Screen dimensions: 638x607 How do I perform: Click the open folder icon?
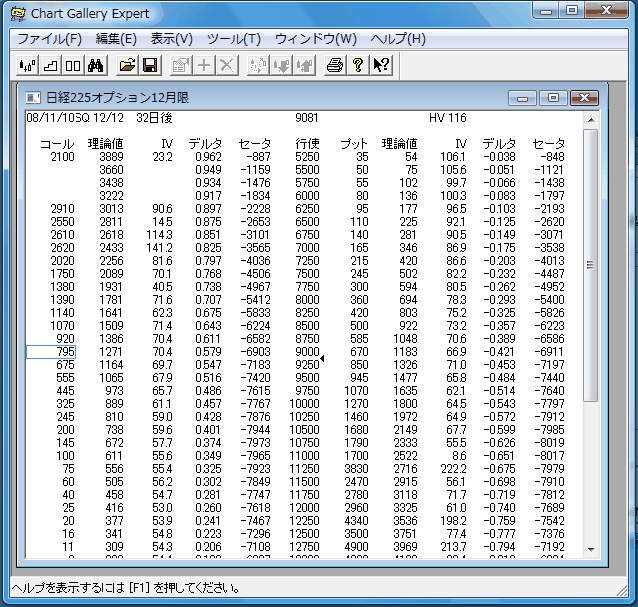coord(127,65)
